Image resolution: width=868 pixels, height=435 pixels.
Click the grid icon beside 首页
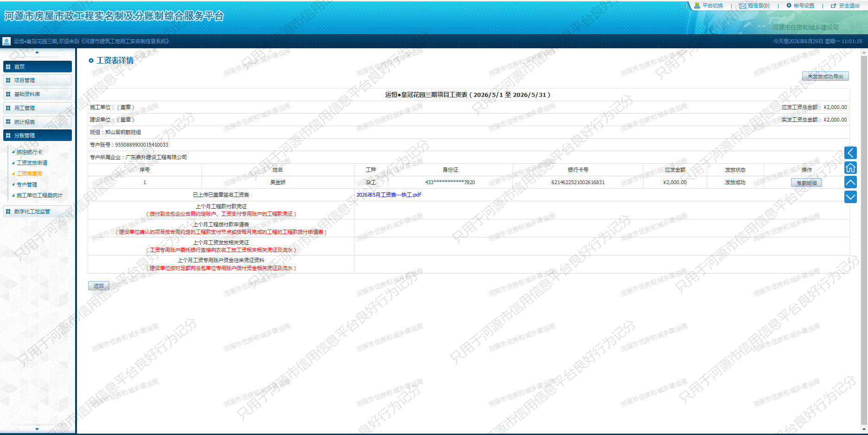pos(8,67)
